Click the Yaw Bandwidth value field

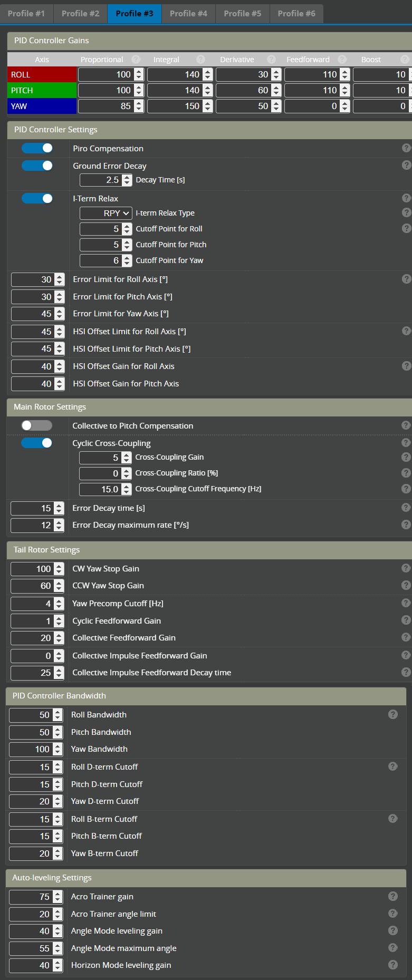point(31,749)
